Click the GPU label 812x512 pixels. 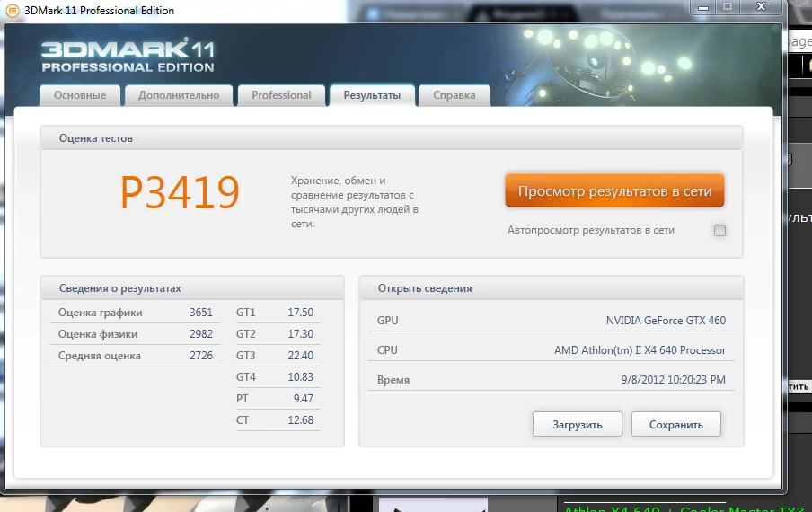[387, 321]
